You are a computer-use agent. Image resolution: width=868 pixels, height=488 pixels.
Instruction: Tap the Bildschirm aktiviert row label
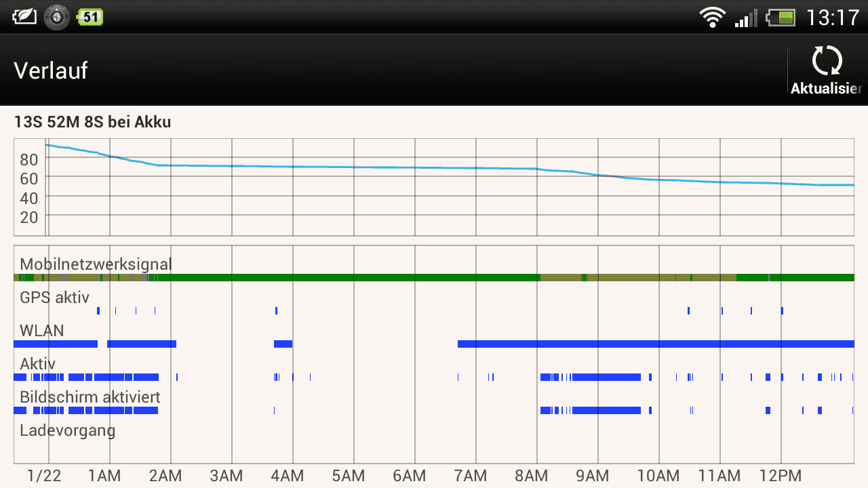tap(90, 396)
